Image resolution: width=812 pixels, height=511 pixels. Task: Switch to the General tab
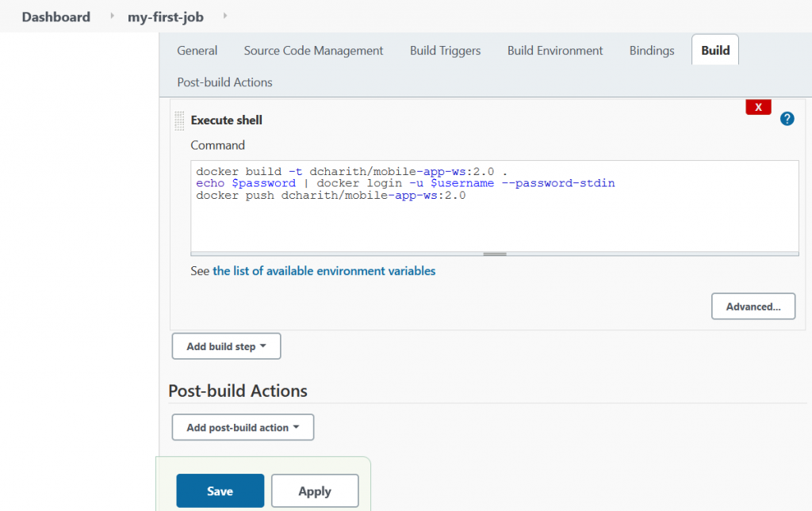click(x=197, y=51)
